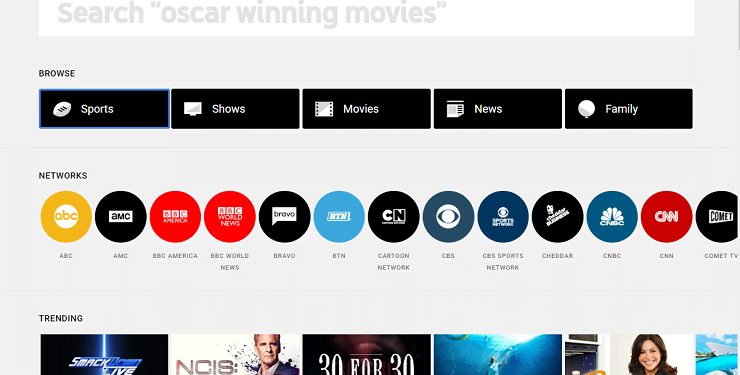Click the ABC label text
740x375 pixels.
(x=66, y=256)
